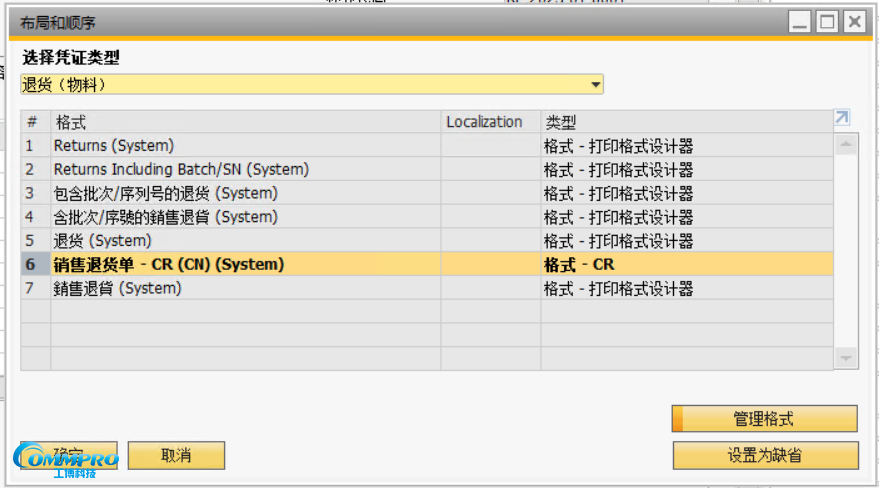Maximize the 布局和顺序 window
Viewport: 879px width, 488px height.
pyautogui.click(x=827, y=22)
